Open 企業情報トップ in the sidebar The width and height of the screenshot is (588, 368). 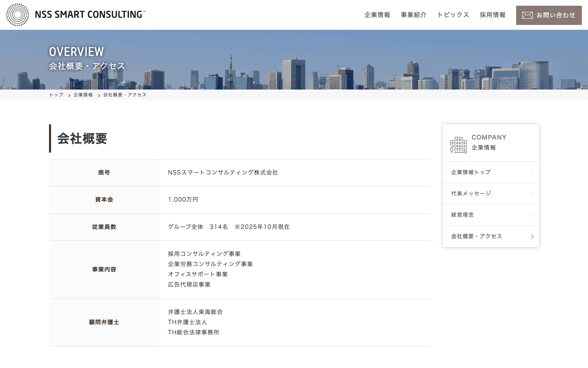point(491,172)
